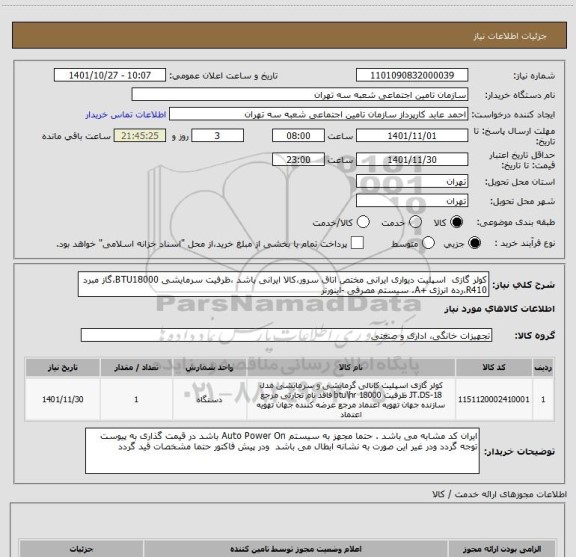Click the section title اطلاعات کالاهای مورد نیاز

[x=500, y=309]
